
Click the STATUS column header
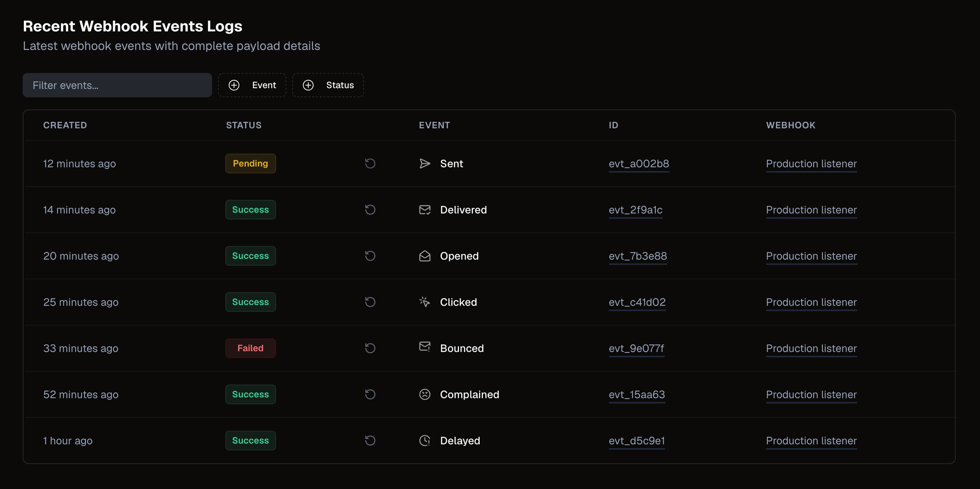click(243, 125)
